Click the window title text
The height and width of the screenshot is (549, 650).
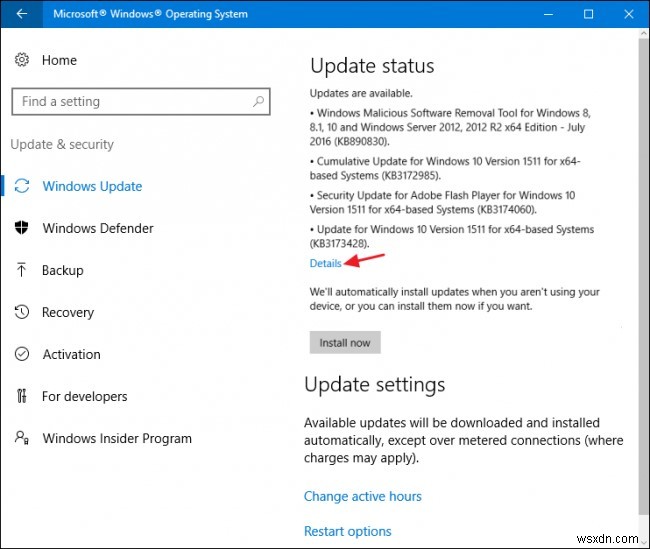pos(150,14)
